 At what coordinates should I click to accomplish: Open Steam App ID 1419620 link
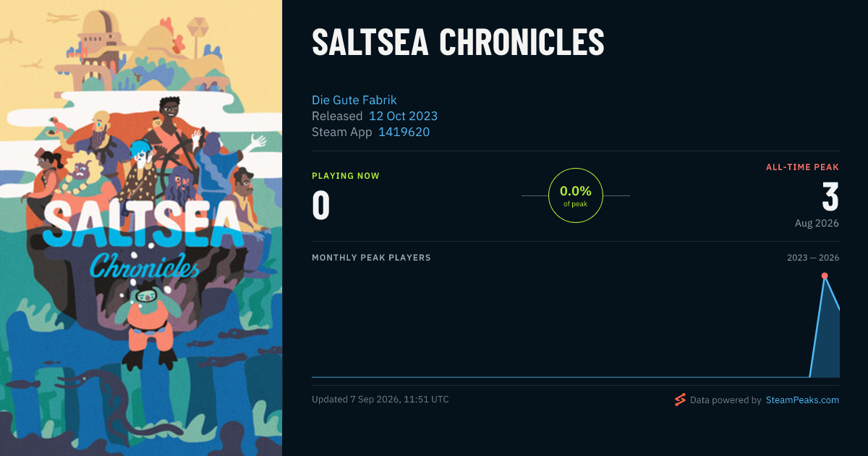click(404, 132)
